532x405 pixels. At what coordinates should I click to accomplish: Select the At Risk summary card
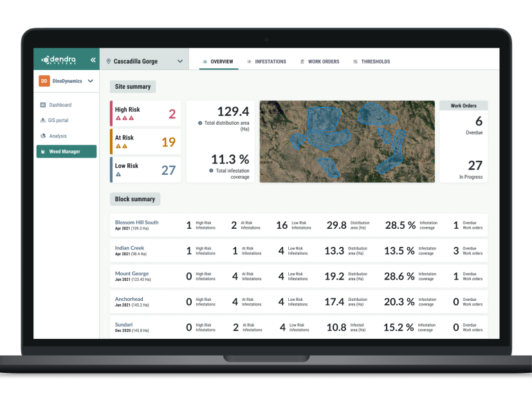[x=145, y=141]
